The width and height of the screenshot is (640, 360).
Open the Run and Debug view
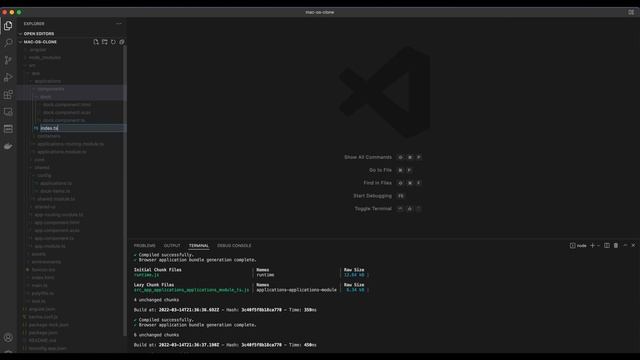click(8, 77)
